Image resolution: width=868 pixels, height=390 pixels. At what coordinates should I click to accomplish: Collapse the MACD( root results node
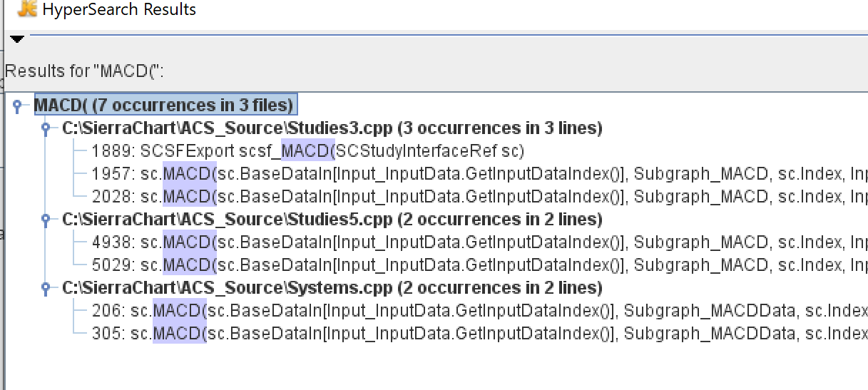[x=17, y=106]
